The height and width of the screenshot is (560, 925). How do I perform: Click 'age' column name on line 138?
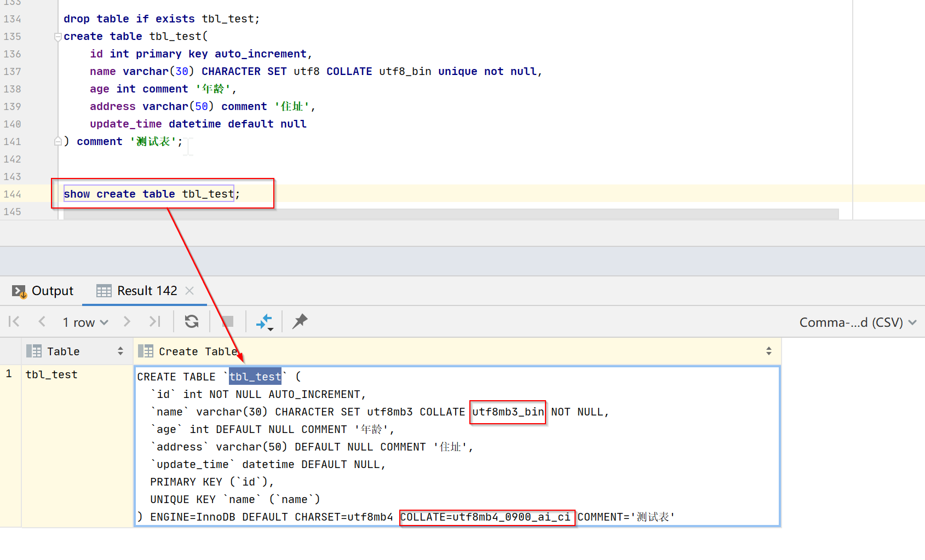pos(100,89)
